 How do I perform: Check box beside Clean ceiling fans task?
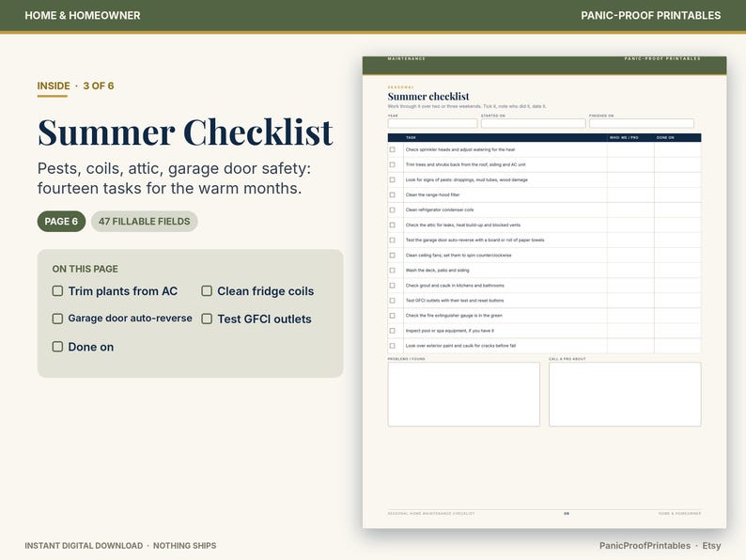[393, 255]
